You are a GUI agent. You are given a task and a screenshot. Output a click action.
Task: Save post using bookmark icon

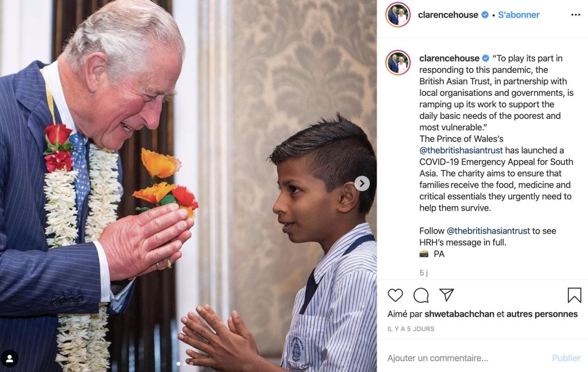[574, 295]
